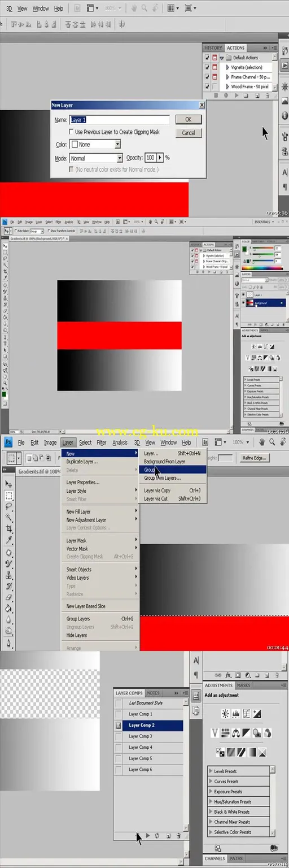Select the Crop tool beside the open Layer menu
The height and width of the screenshot is (868, 289).
pos(8,529)
